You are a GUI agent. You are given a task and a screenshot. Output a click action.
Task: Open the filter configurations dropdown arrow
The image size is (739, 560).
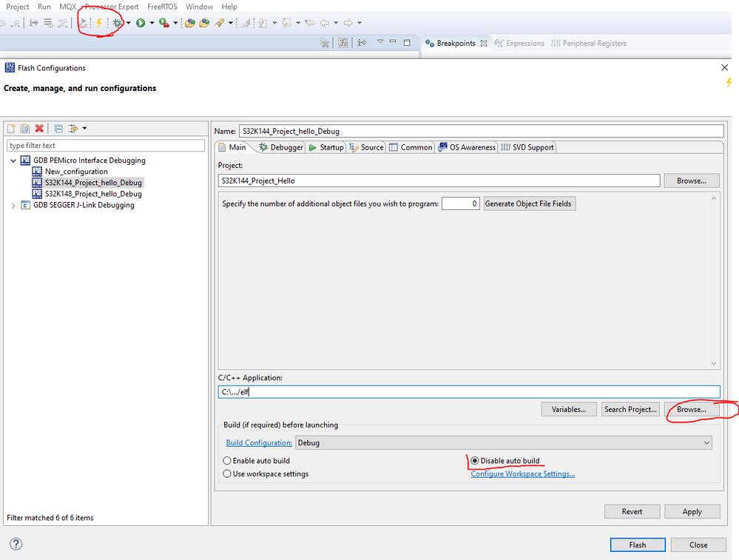pyautogui.click(x=85, y=128)
